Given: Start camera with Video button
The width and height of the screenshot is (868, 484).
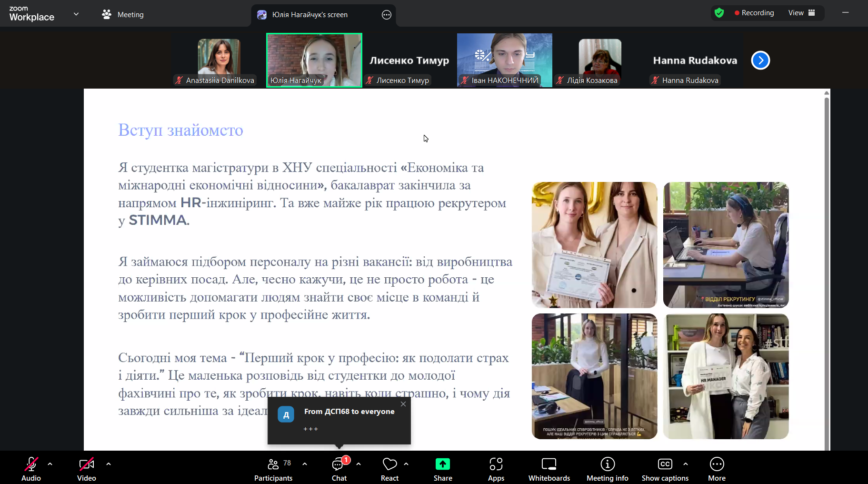Looking at the screenshot, I should click(87, 469).
